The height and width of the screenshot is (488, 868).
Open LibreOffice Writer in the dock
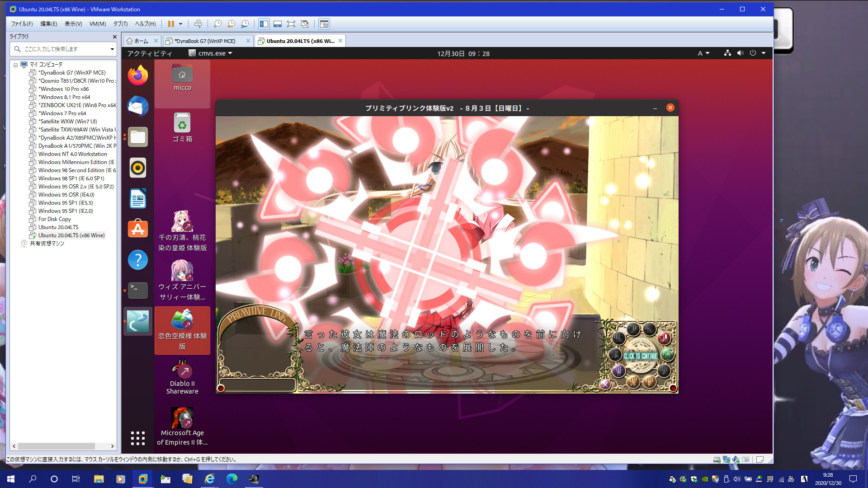pos(138,198)
